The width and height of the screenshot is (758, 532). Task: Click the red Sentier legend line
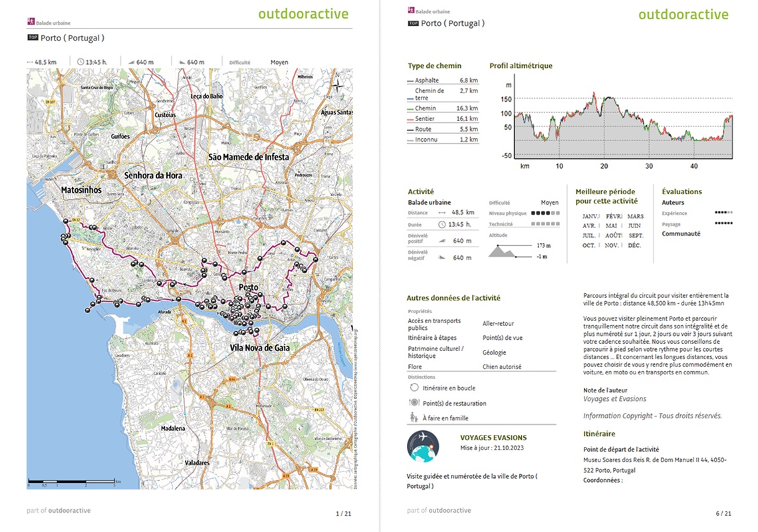click(x=410, y=118)
